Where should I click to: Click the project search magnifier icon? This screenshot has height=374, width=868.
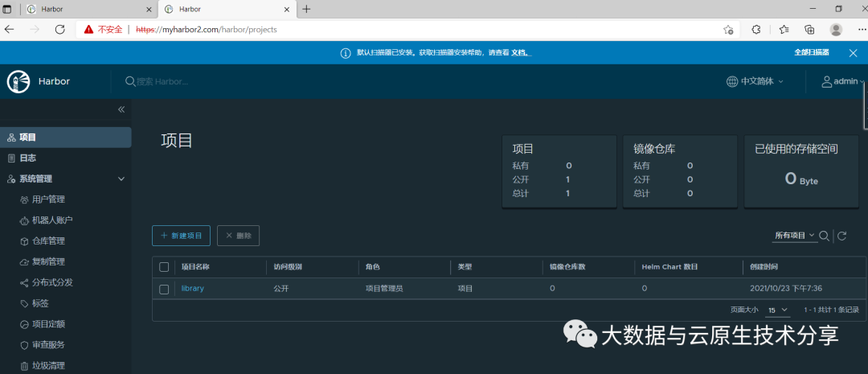point(824,236)
